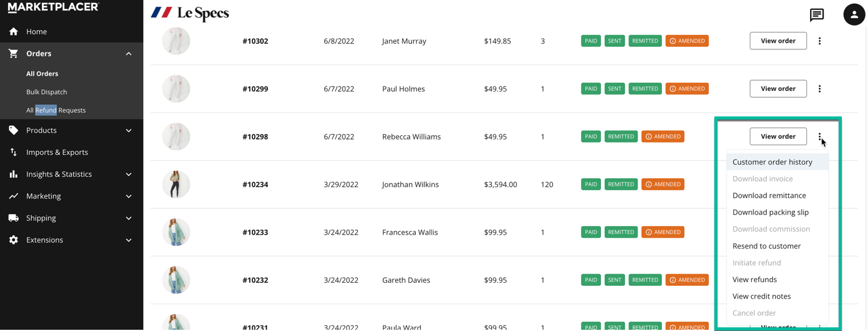Collapse the Orders section chevron
This screenshot has width=868, height=331.
point(129,54)
